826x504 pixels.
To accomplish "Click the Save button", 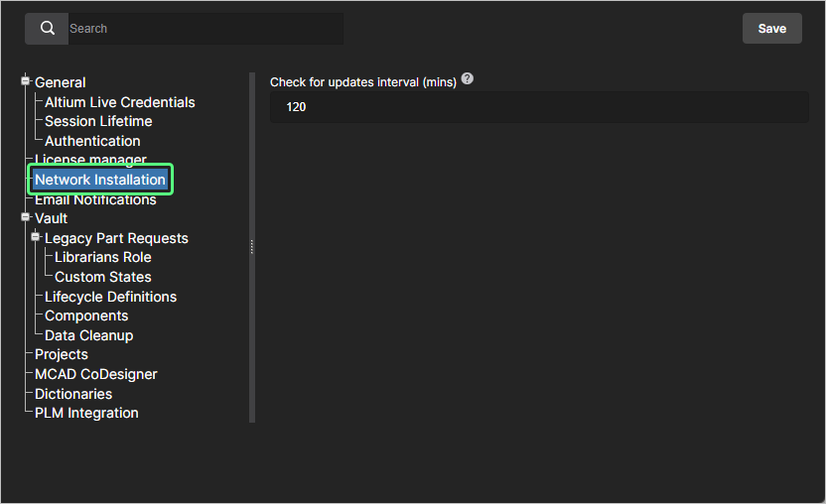I will (x=771, y=29).
